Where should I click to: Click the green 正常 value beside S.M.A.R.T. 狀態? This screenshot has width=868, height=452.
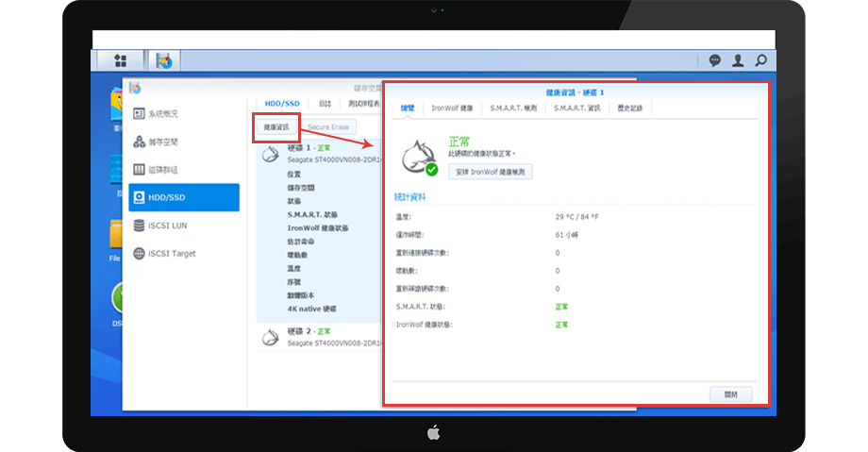(x=561, y=307)
